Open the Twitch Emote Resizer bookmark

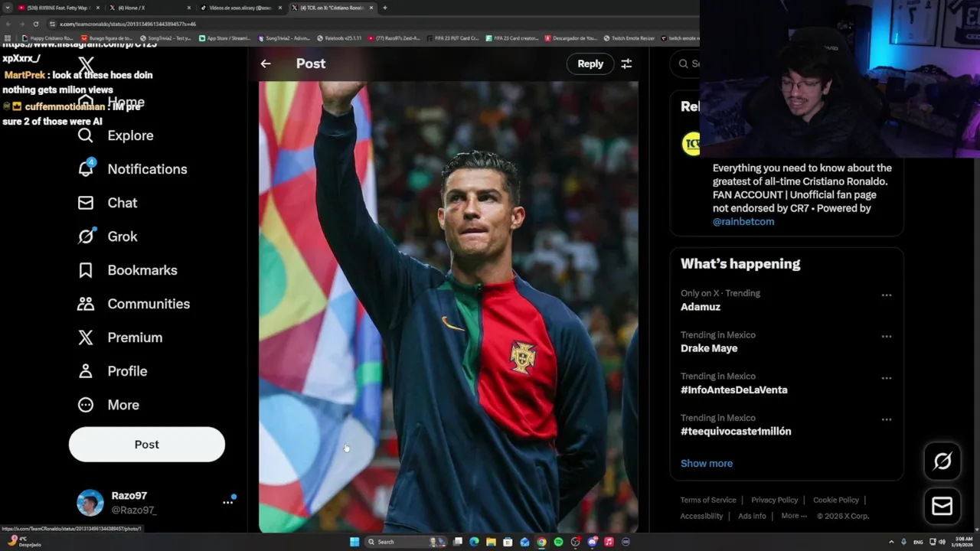point(629,37)
